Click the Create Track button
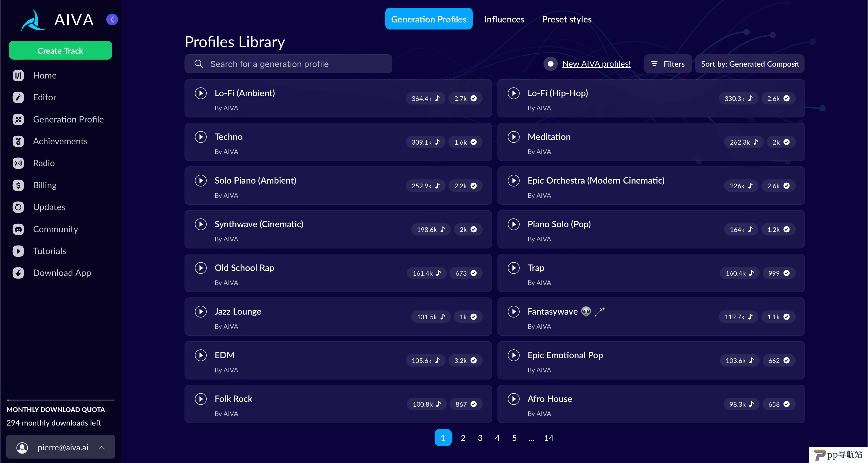Screen dimensions: 868x463 pos(60,50)
